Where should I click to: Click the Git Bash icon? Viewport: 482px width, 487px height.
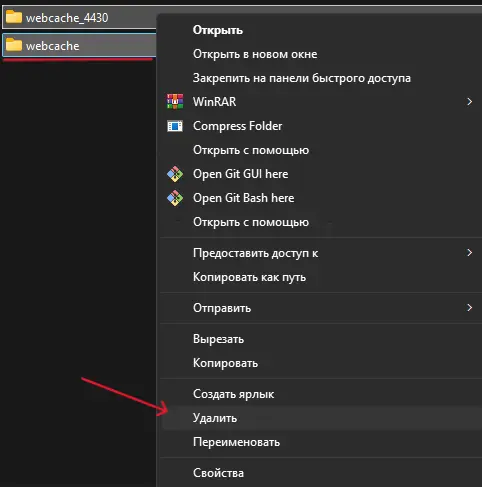[x=175, y=198]
